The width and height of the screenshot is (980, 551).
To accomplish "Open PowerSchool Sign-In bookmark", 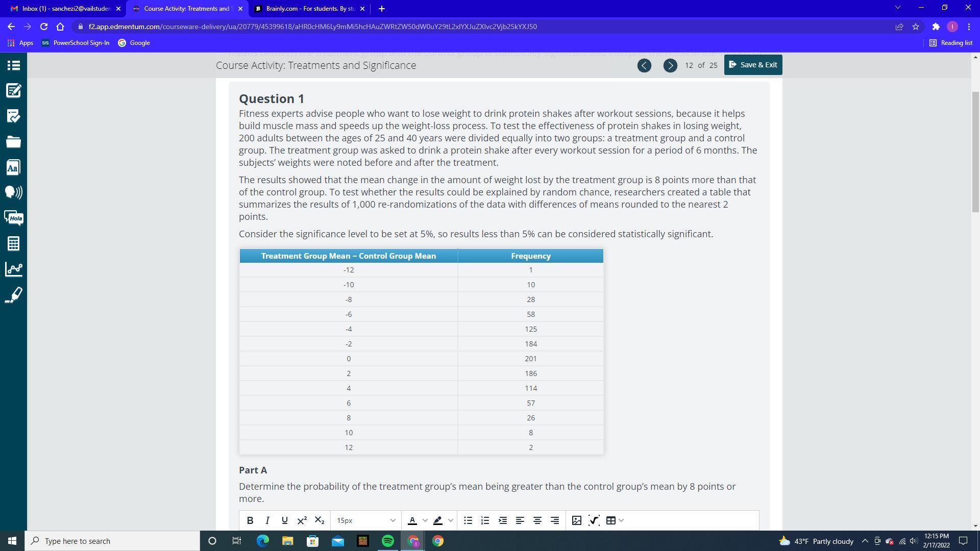I will [76, 43].
